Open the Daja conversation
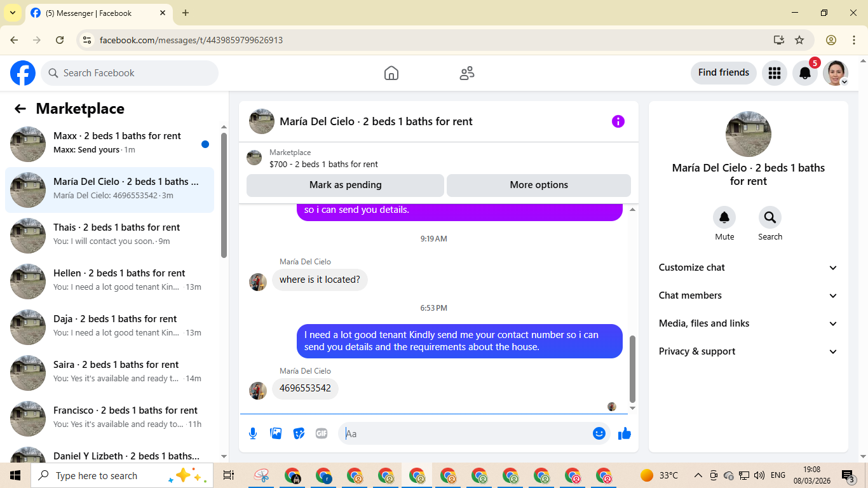 (109, 327)
